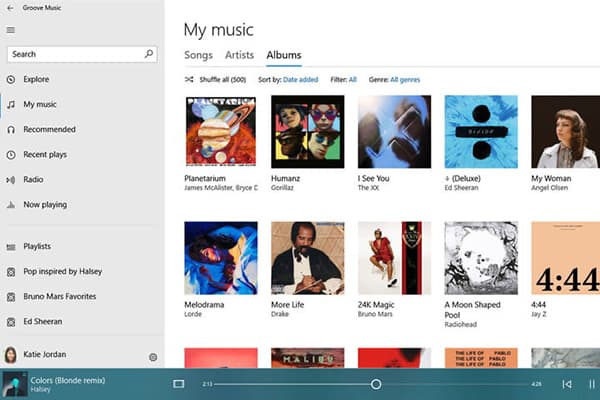The image size is (600, 400).
Task: Open More Life album cover
Action: click(308, 258)
